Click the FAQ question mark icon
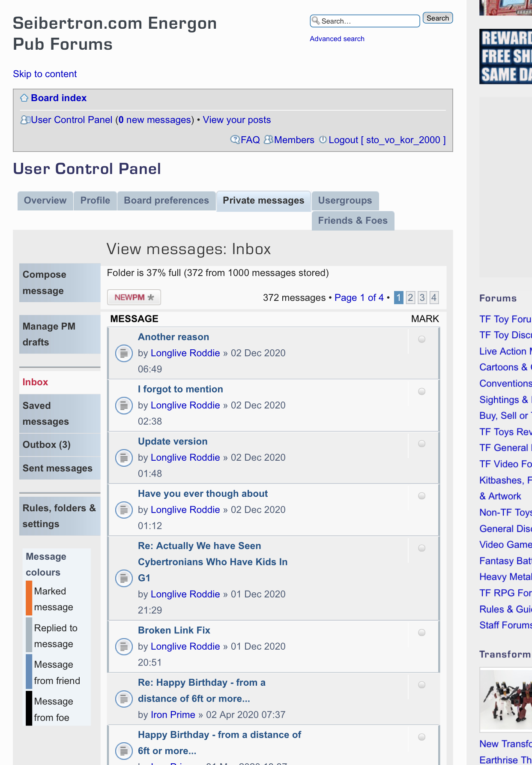The height and width of the screenshot is (765, 532). pos(235,140)
